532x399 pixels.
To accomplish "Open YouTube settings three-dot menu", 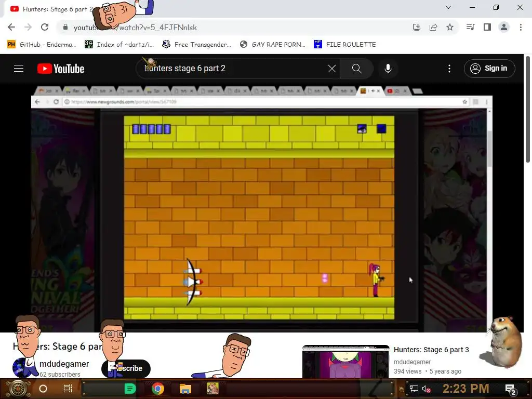I will pos(449,69).
